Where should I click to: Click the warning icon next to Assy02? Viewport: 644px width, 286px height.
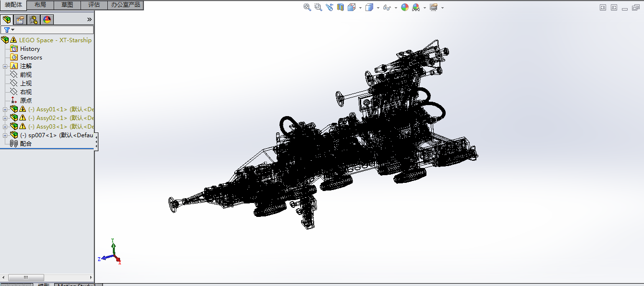(x=23, y=118)
